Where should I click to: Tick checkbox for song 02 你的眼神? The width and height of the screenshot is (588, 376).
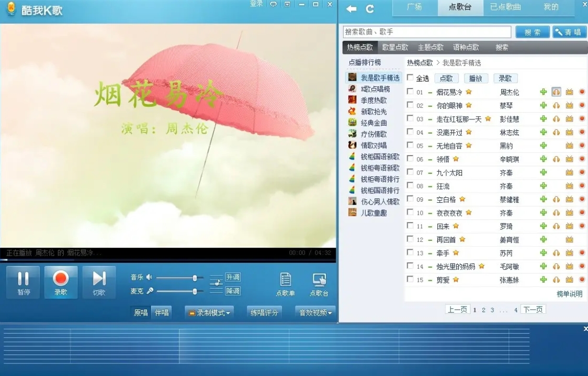pos(410,105)
